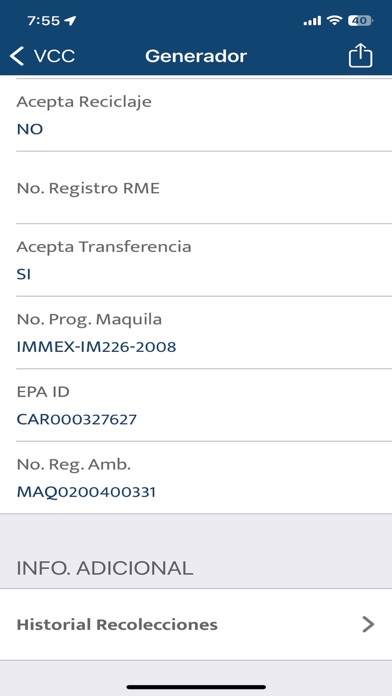Open the Historial Recolecciones row
Image resolution: width=392 pixels, height=696 pixels.
pyautogui.click(x=196, y=625)
